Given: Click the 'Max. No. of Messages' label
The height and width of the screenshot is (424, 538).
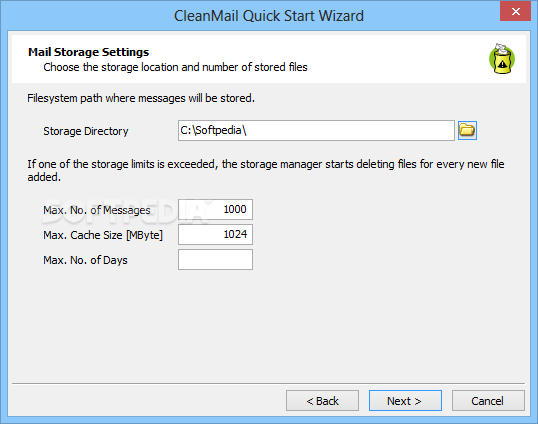Looking at the screenshot, I should 97,210.
